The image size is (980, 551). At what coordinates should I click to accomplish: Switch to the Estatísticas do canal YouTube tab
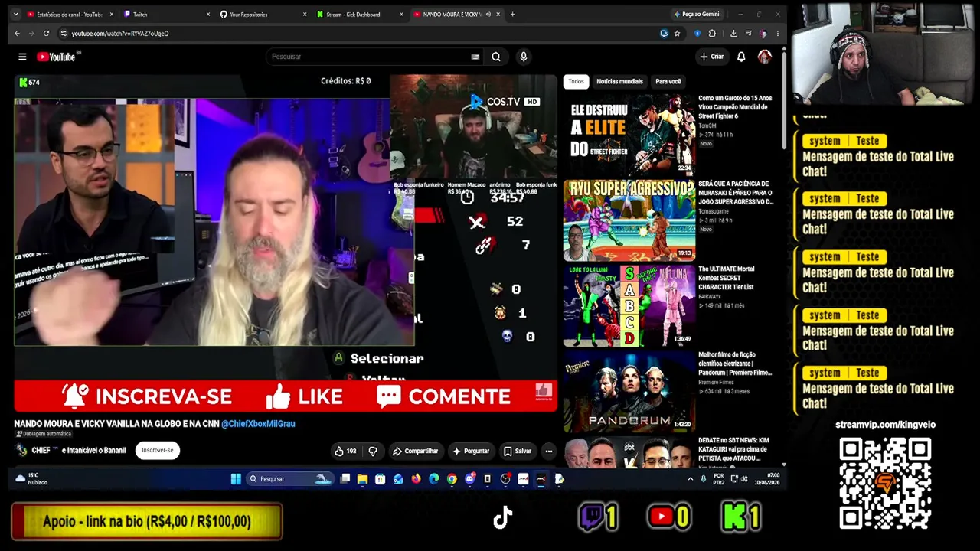click(69, 15)
